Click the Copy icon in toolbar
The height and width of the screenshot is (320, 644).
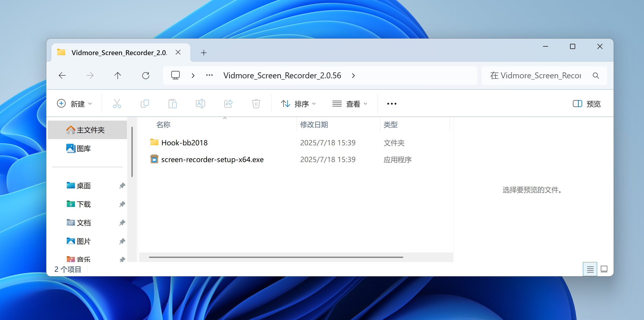pyautogui.click(x=145, y=104)
